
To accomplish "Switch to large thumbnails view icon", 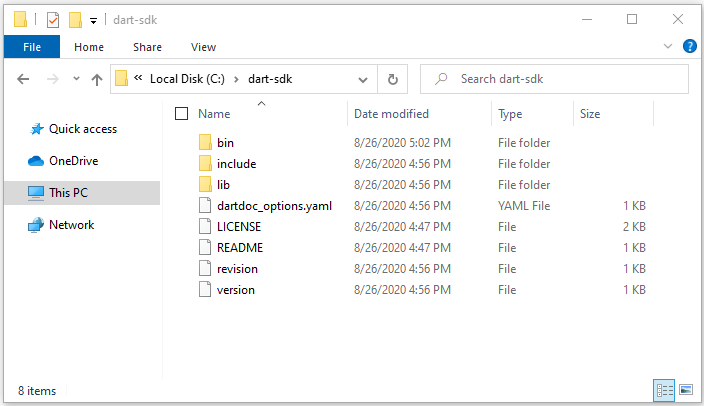I will pos(686,390).
